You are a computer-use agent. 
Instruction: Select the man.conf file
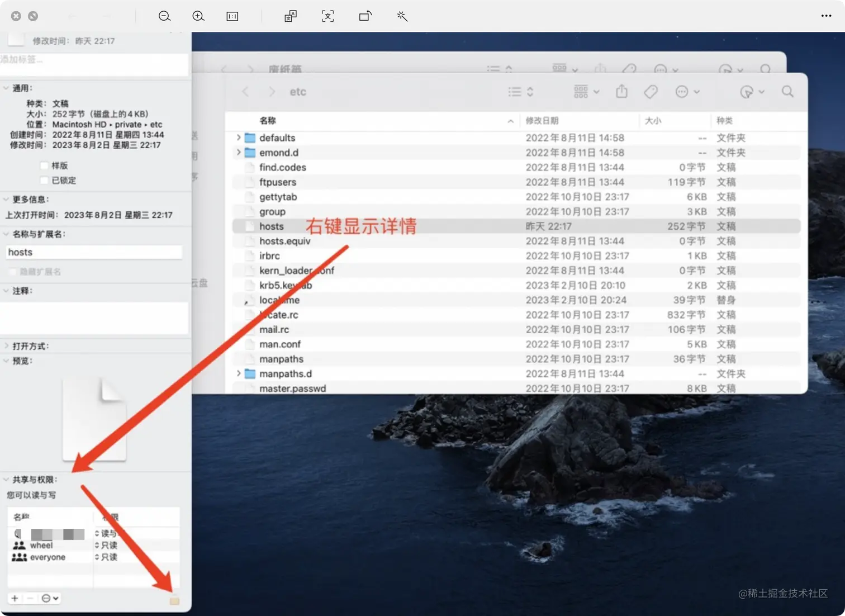click(280, 344)
